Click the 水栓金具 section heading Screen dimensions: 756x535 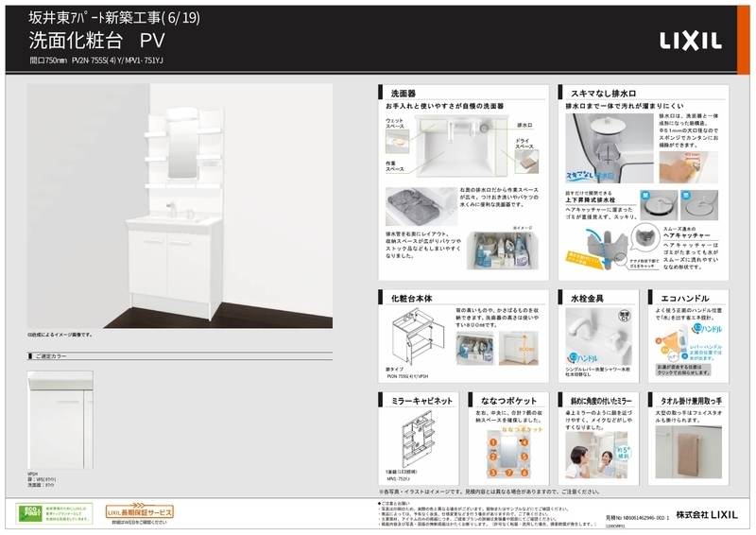(587, 298)
